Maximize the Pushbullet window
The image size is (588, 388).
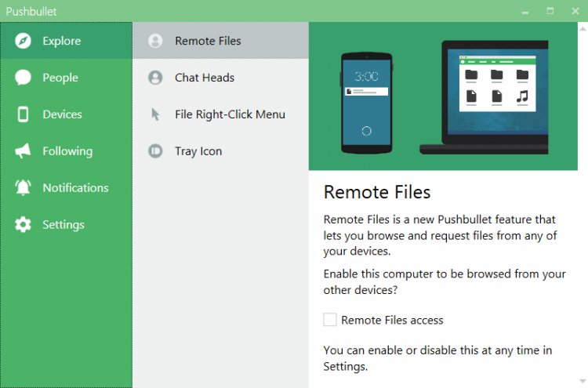point(550,11)
